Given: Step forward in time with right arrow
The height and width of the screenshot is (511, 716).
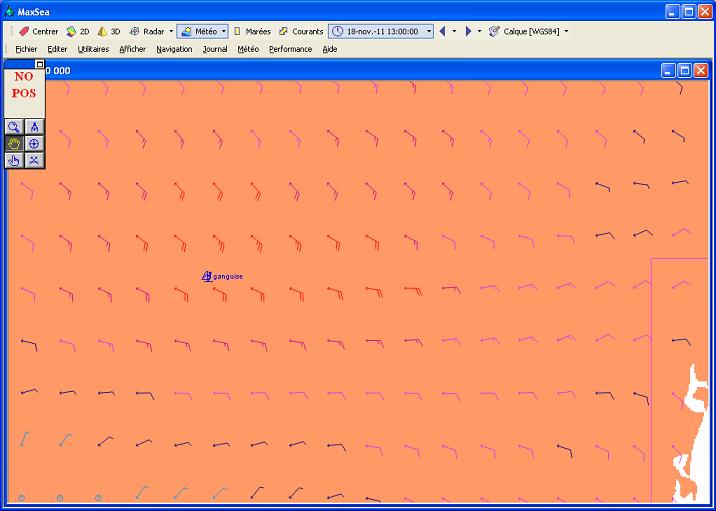Looking at the screenshot, I should pos(468,32).
